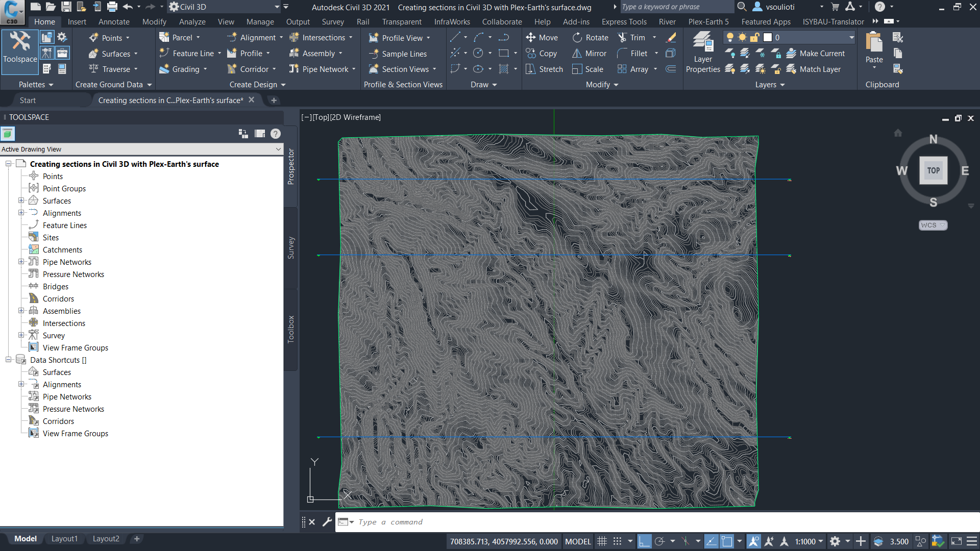Click the Paste clipboard button

[874, 48]
